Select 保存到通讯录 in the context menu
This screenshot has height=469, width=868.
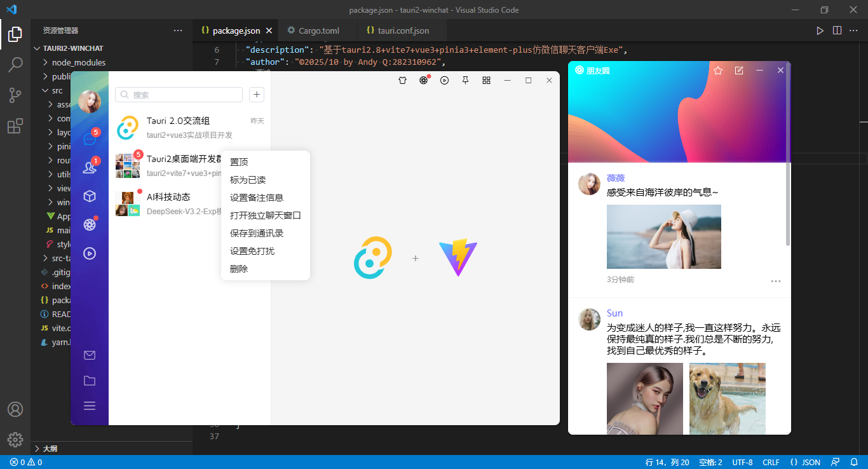[265, 233]
